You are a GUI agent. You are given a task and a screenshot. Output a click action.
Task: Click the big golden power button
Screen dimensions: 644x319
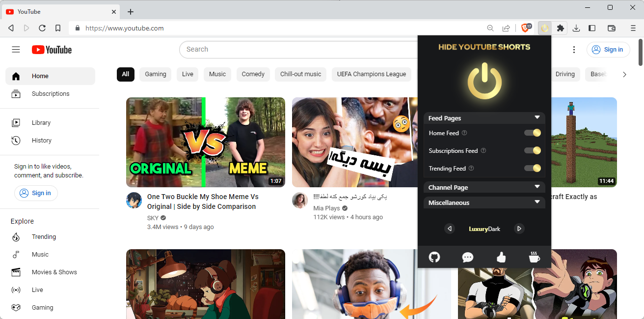pos(484,81)
